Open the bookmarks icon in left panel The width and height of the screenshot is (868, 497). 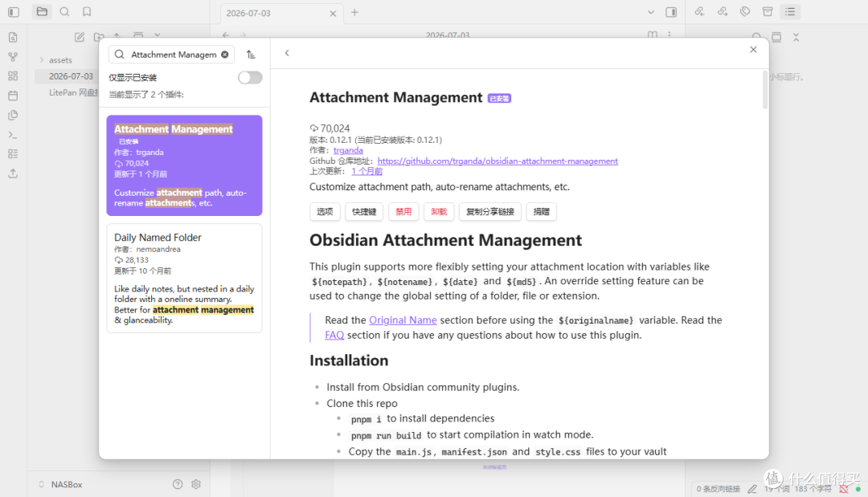[x=87, y=11]
